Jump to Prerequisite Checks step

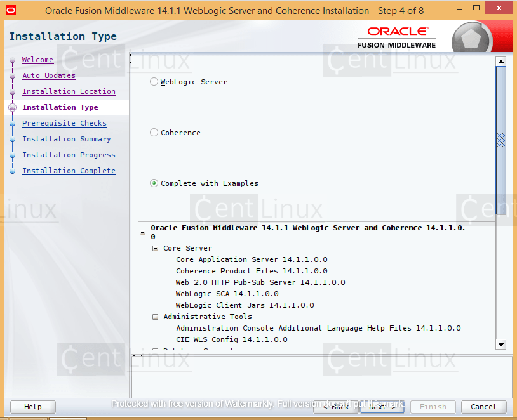tap(64, 123)
